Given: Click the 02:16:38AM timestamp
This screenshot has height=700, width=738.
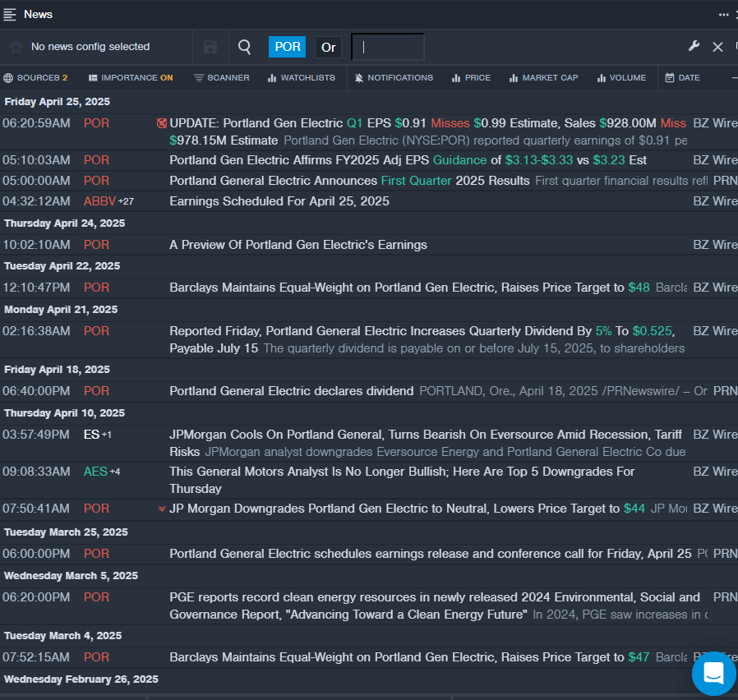Looking at the screenshot, I should click(x=36, y=331).
